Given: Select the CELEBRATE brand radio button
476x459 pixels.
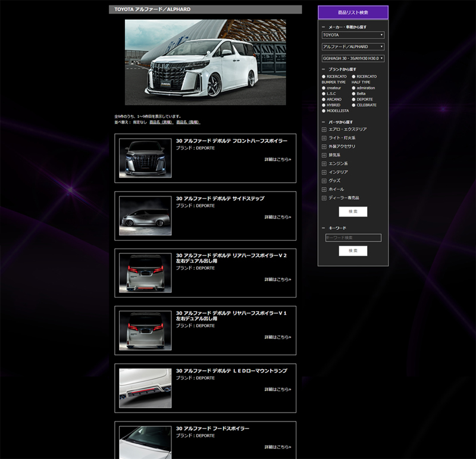Looking at the screenshot, I should tap(353, 105).
